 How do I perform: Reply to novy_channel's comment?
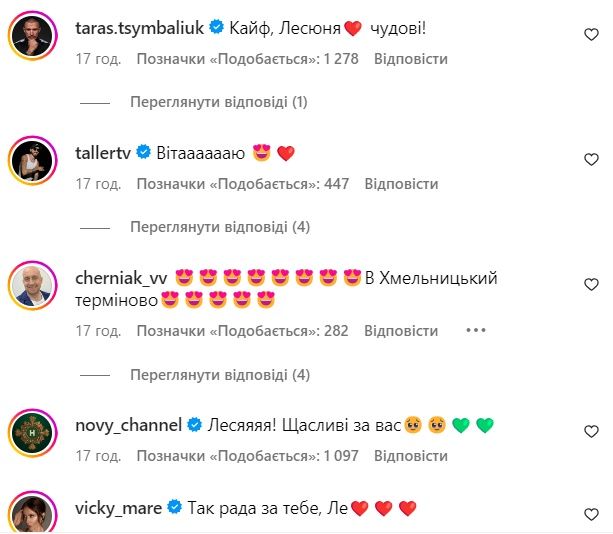click(411, 456)
